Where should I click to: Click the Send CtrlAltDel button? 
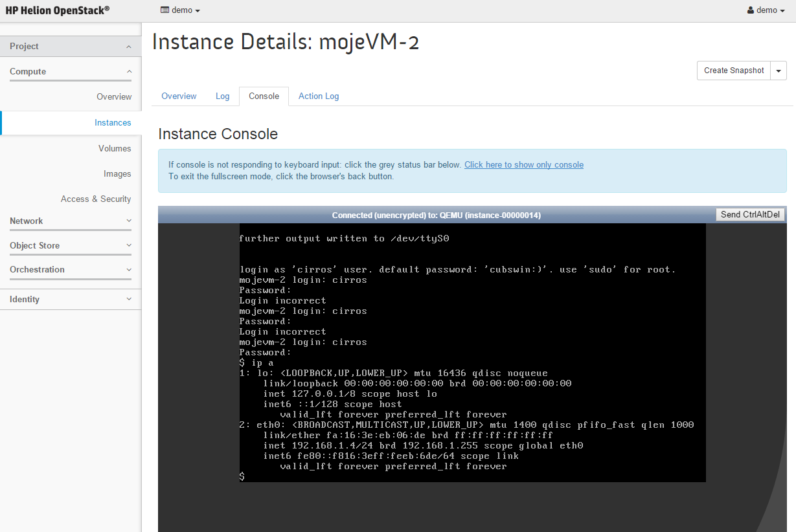point(751,215)
